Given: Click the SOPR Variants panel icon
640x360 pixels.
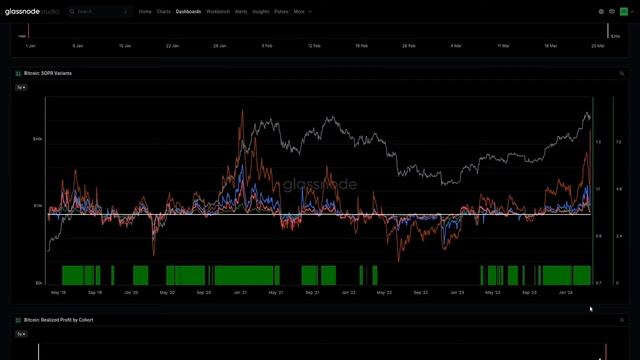Looking at the screenshot, I should point(18,73).
